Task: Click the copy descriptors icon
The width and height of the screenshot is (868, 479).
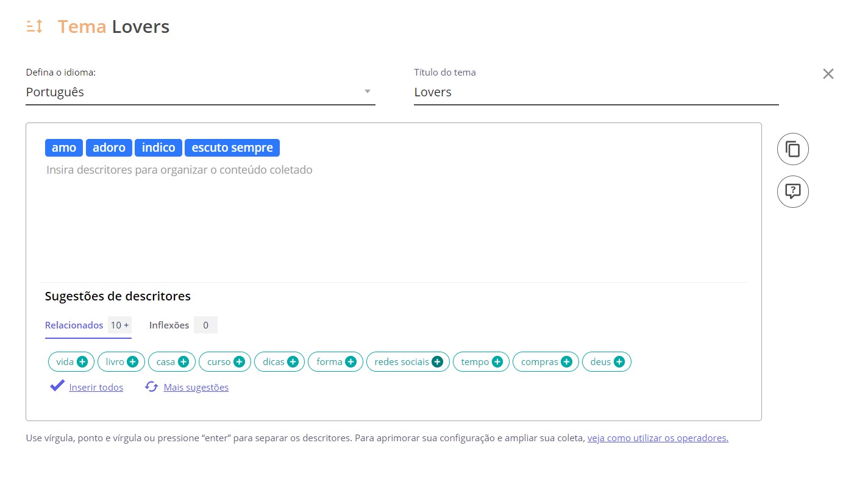Action: pos(792,149)
